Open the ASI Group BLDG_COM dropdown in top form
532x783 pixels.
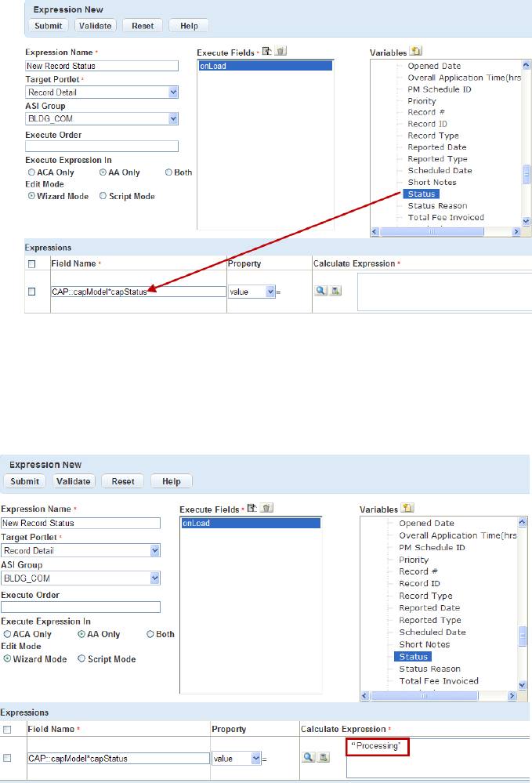[x=172, y=119]
